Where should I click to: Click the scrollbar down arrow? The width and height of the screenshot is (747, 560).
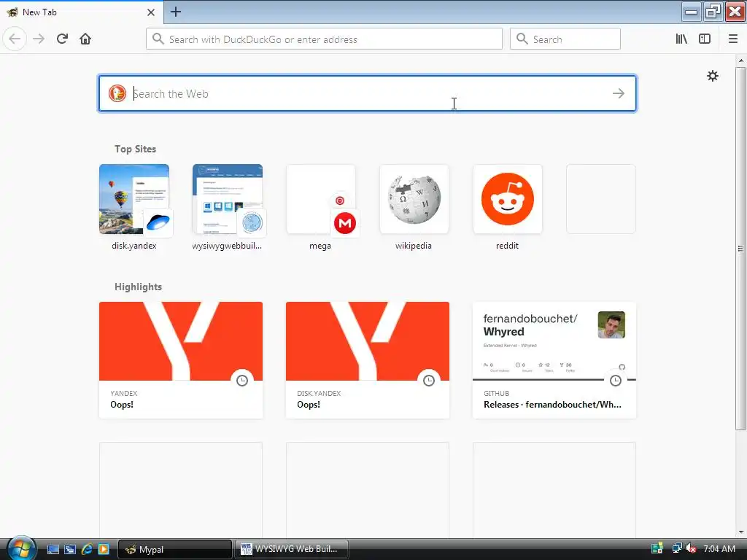click(741, 532)
